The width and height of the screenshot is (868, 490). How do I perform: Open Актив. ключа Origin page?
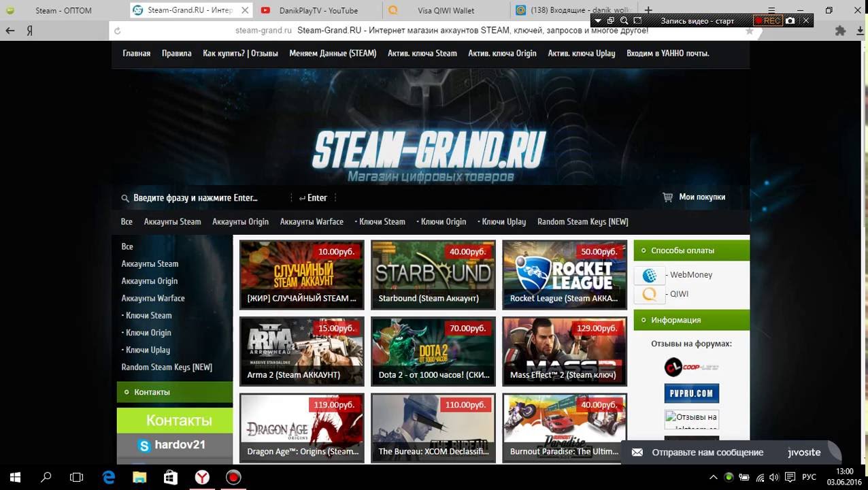[502, 53]
